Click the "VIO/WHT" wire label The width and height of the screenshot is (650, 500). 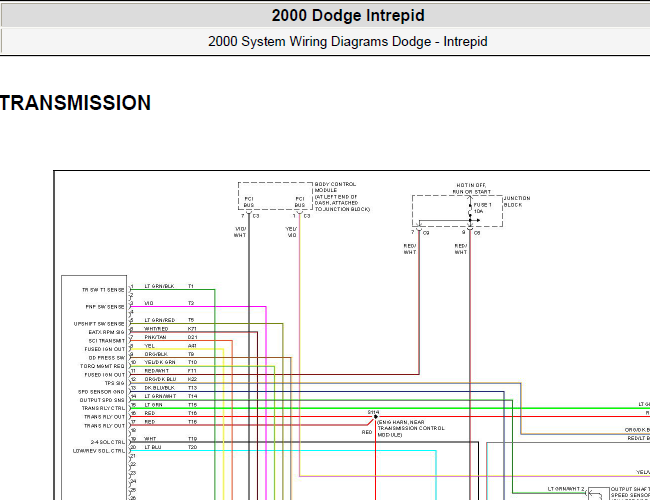click(x=240, y=232)
